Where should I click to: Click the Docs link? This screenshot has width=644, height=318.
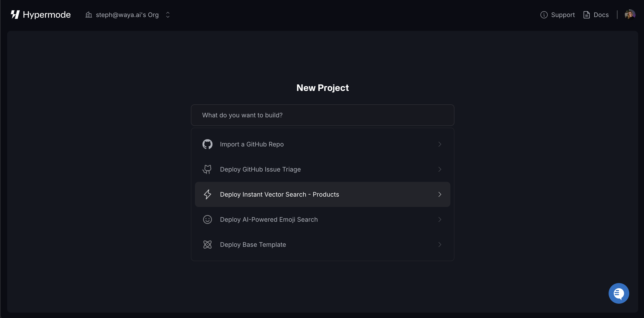[601, 15]
